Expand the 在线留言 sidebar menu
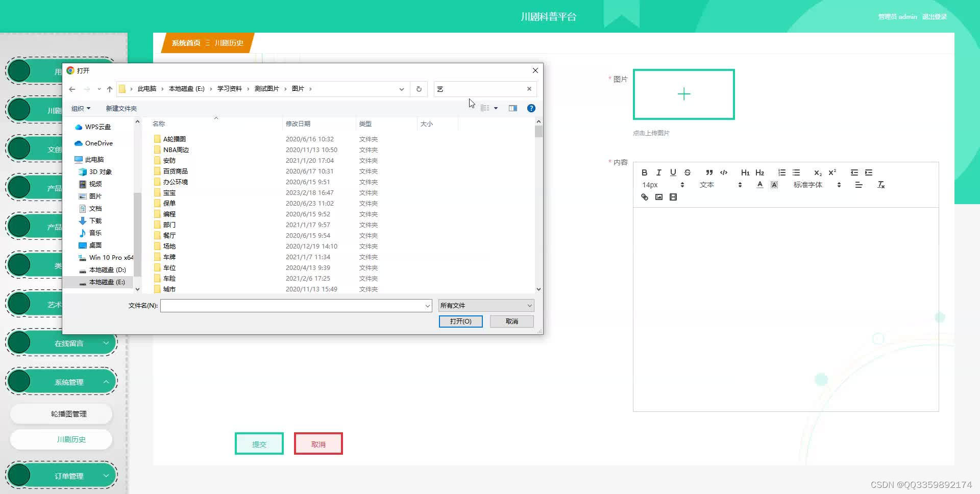This screenshot has width=980, height=494. (x=61, y=343)
